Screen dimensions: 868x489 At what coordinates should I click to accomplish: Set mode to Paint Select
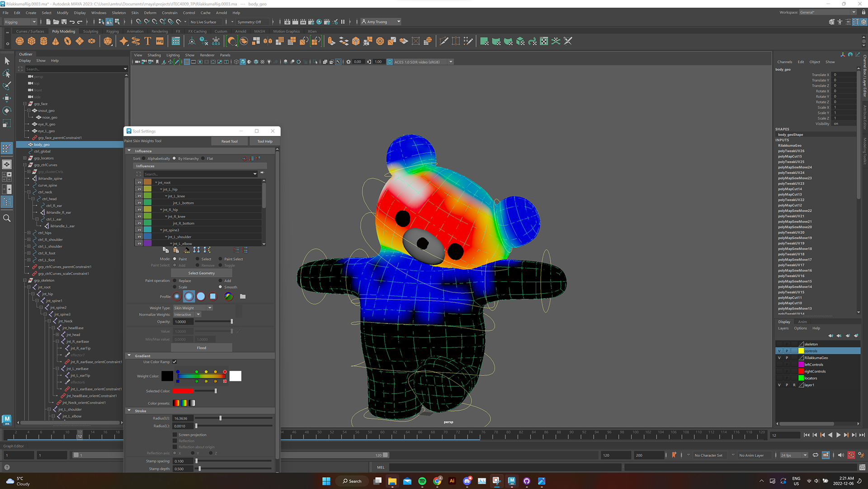click(x=220, y=259)
